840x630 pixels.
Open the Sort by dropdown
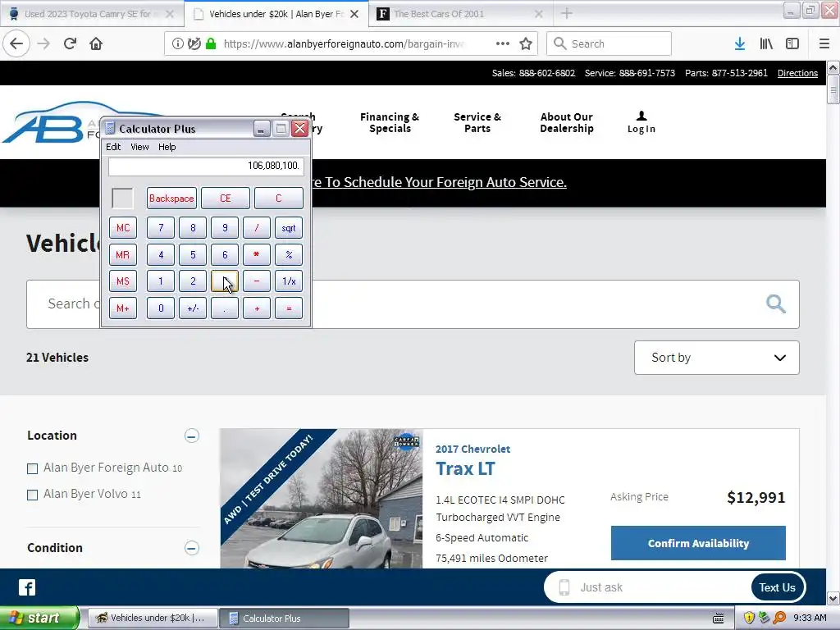[x=716, y=358]
